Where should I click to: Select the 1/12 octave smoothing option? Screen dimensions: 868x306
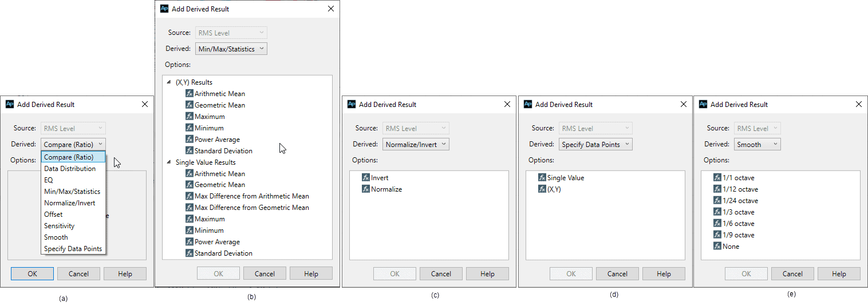(x=740, y=189)
